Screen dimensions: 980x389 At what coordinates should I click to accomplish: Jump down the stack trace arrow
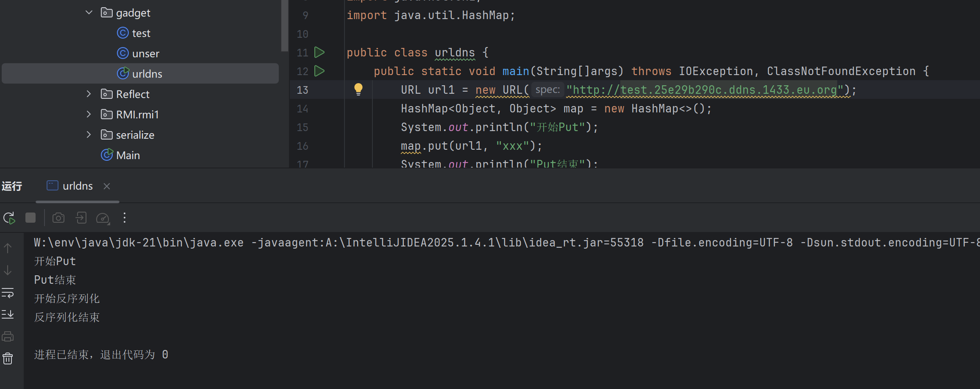pos(8,270)
